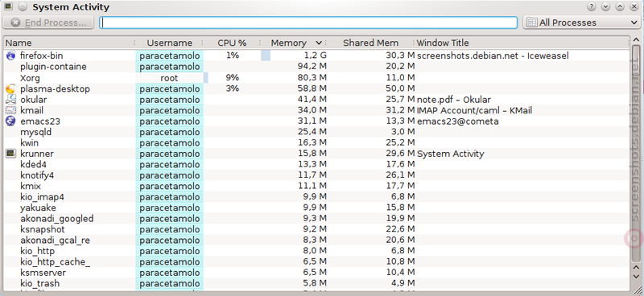Click the emacs23@cometa window title
The width and height of the screenshot is (644, 296).
[x=458, y=121]
